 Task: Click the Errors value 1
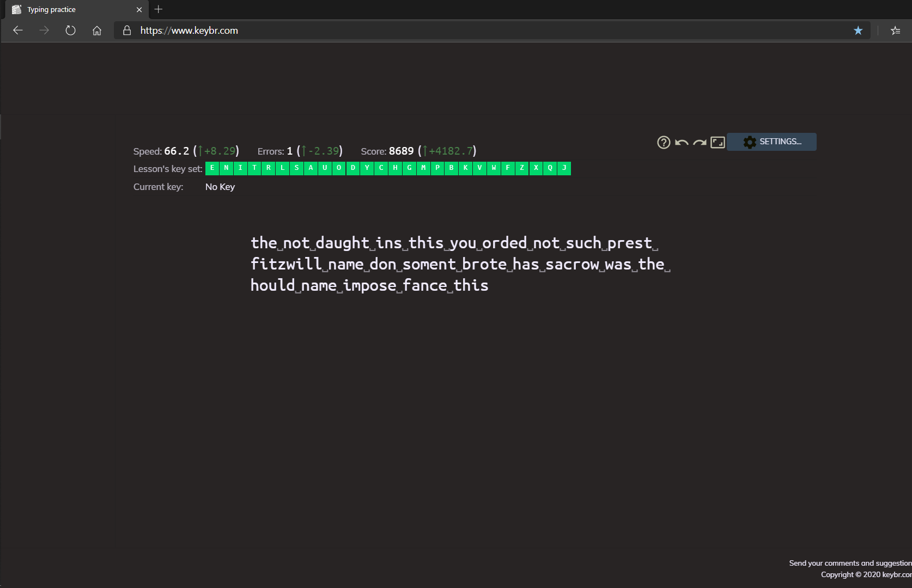(x=290, y=151)
